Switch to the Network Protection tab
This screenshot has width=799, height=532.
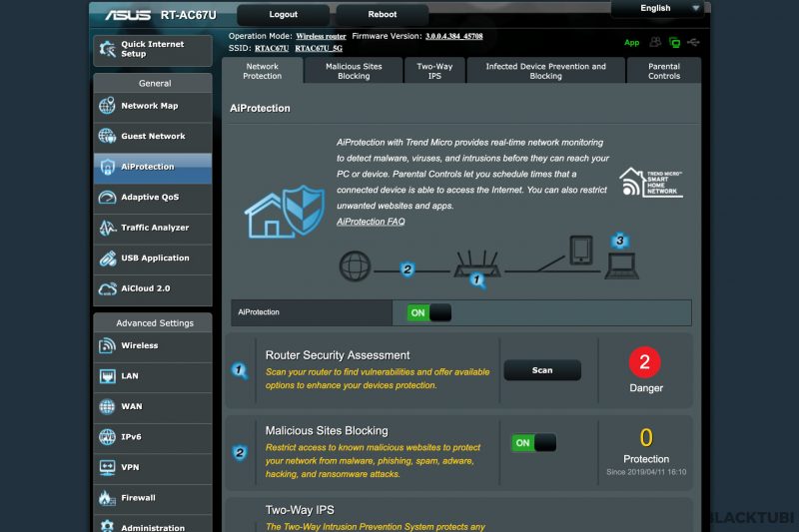(x=262, y=71)
